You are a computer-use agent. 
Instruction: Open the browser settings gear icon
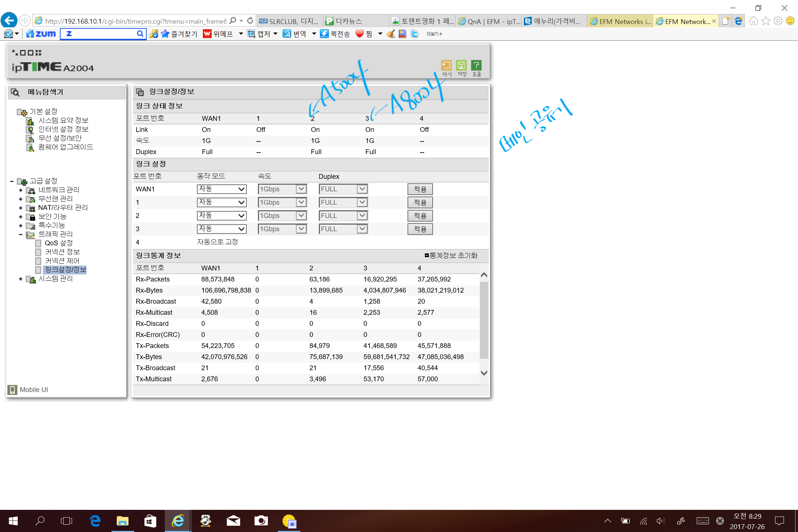pyautogui.click(x=778, y=21)
